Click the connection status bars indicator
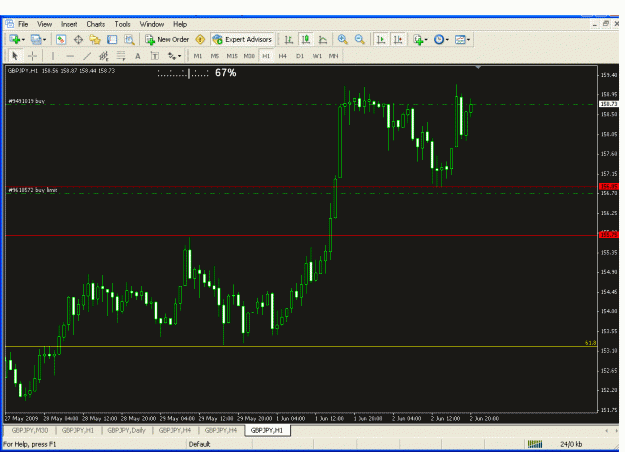The width and height of the screenshot is (625, 452). tap(535, 444)
